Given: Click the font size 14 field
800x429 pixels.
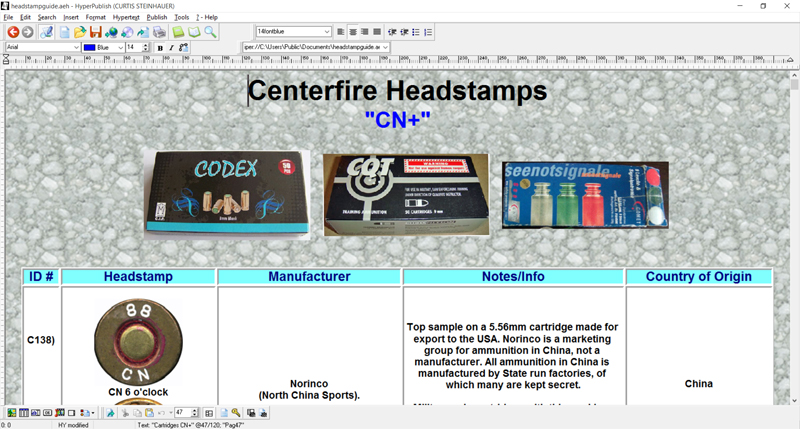Looking at the screenshot, I should coord(134,47).
